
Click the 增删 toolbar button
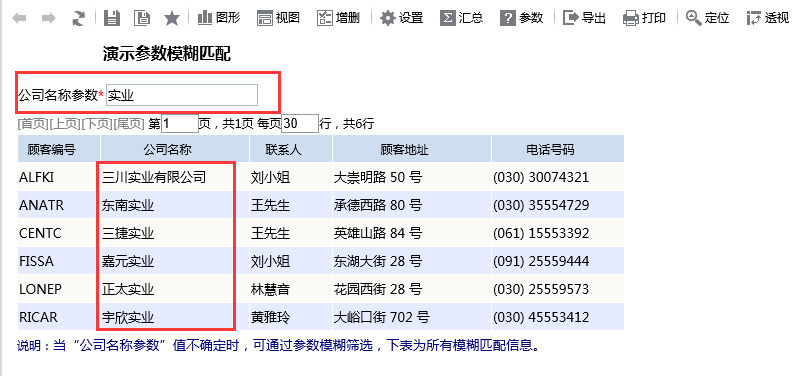339,18
